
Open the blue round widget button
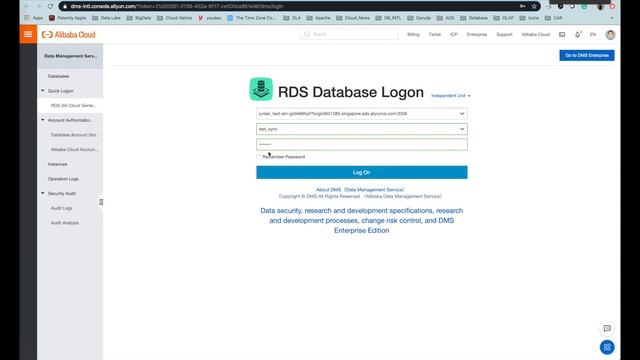(607, 347)
